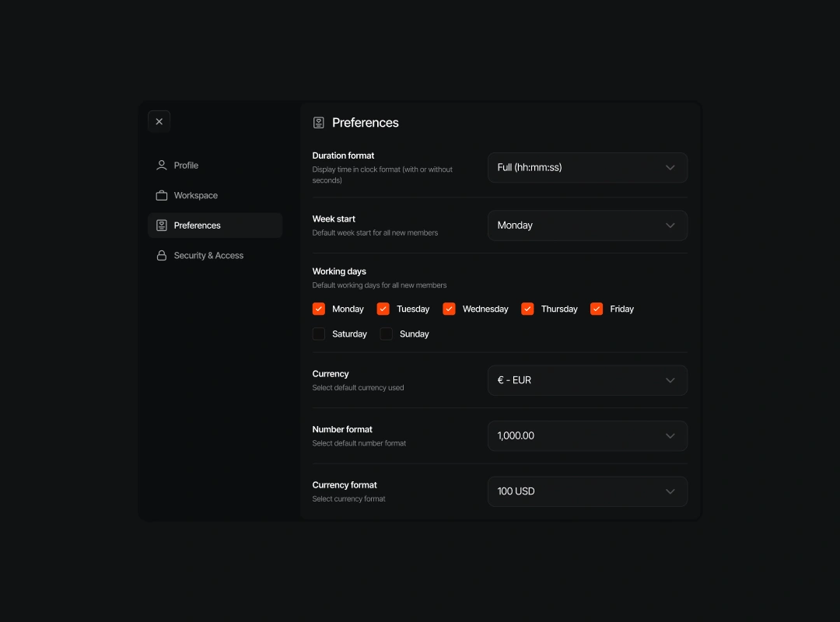Expand the Number format dropdown
The width and height of the screenshot is (840, 622).
[587, 436]
